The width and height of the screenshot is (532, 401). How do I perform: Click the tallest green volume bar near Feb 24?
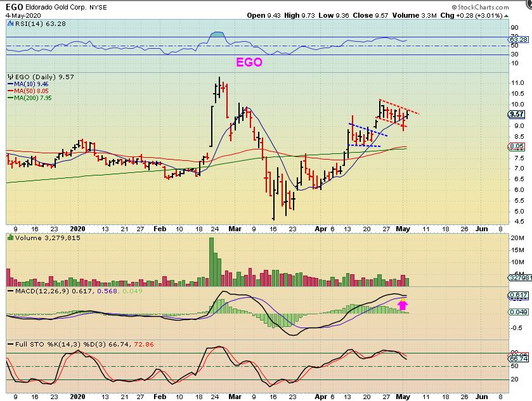pyautogui.click(x=211, y=262)
